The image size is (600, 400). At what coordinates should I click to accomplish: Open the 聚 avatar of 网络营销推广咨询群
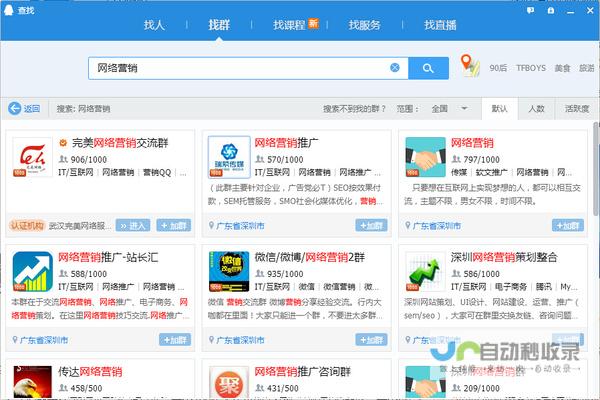(x=229, y=382)
